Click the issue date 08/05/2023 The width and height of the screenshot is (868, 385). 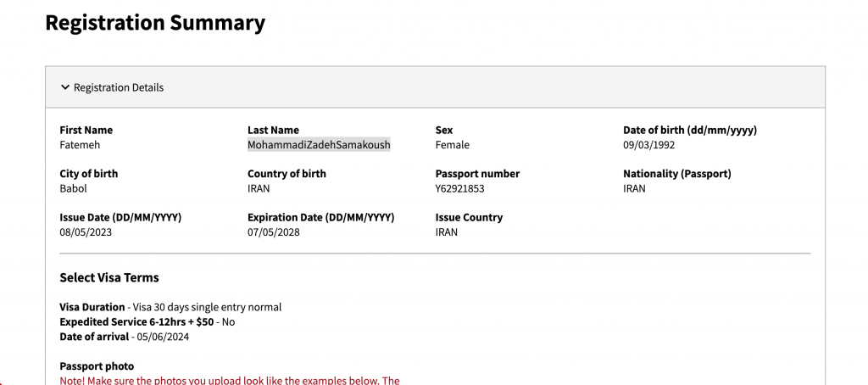[x=86, y=232]
